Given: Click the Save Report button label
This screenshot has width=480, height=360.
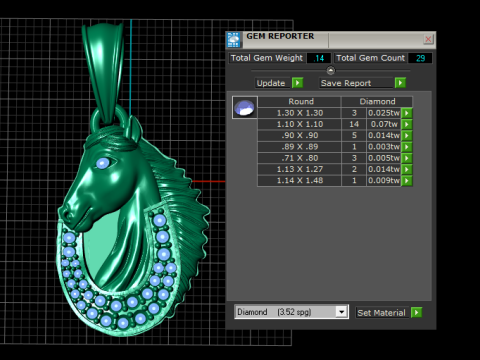Looking at the screenshot, I should [356, 83].
